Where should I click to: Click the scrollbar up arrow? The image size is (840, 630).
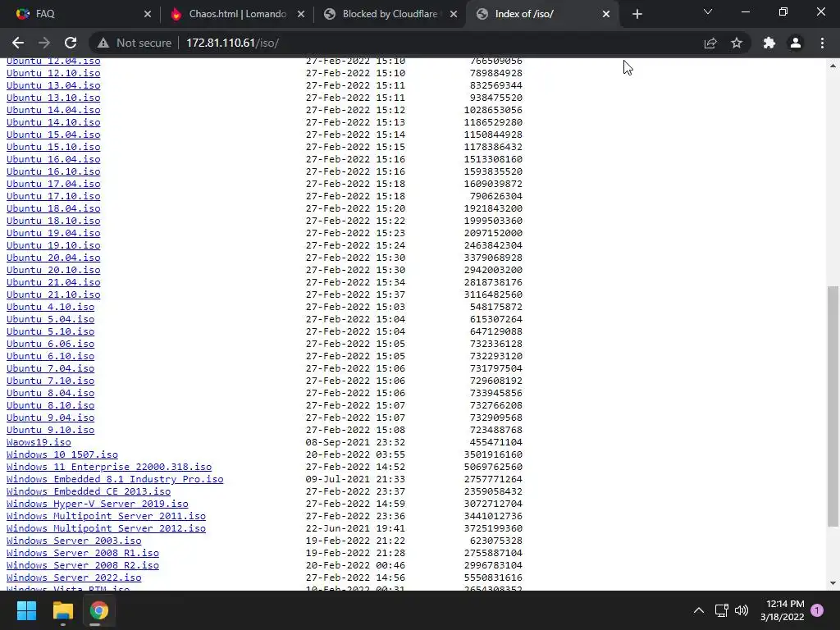(x=833, y=66)
